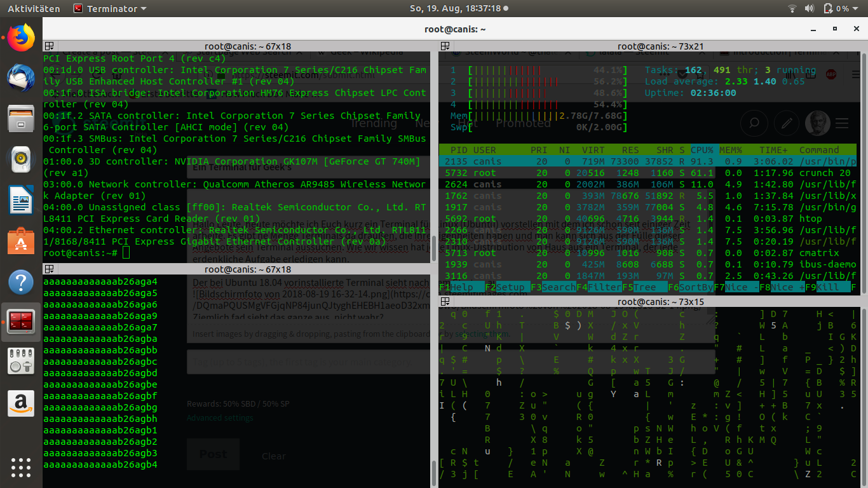
Task: Open Ubuntu Software orange bag icon
Action: pos(21,241)
